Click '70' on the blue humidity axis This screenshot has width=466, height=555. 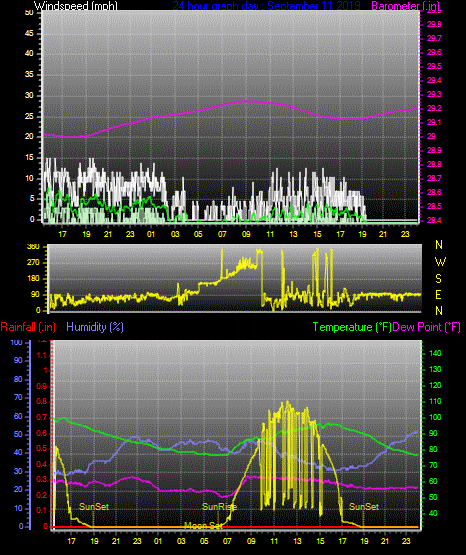[18, 397]
